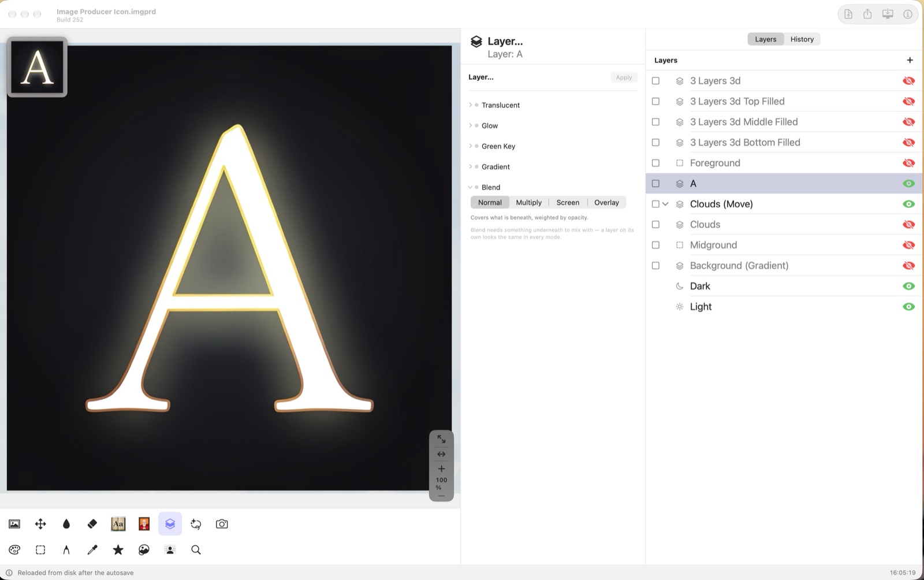This screenshot has height=580, width=924.
Task: Set blend mode to Overlay
Action: click(606, 202)
